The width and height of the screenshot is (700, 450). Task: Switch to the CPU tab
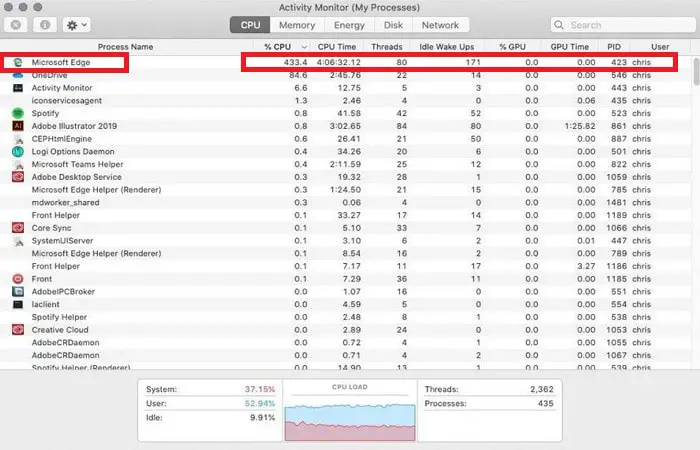[x=250, y=25]
